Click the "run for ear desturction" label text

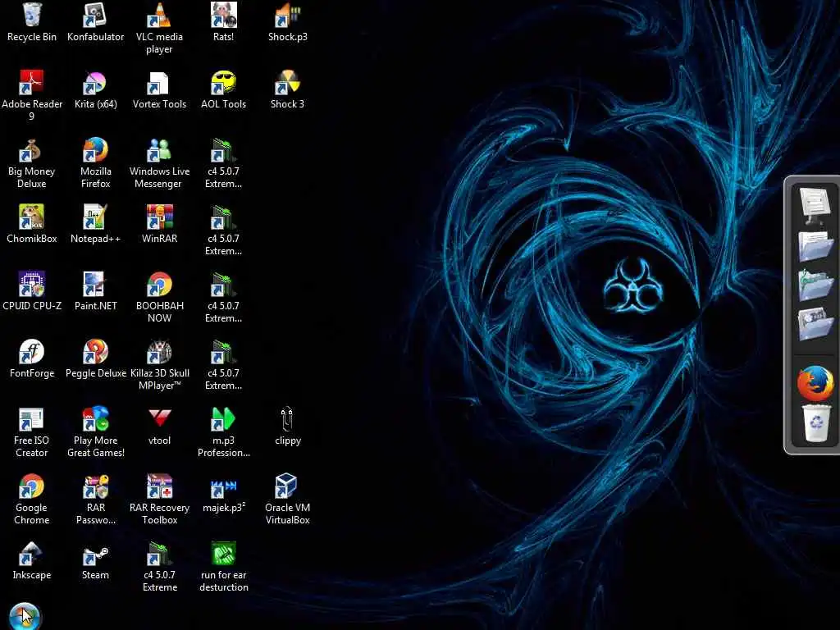click(223, 582)
